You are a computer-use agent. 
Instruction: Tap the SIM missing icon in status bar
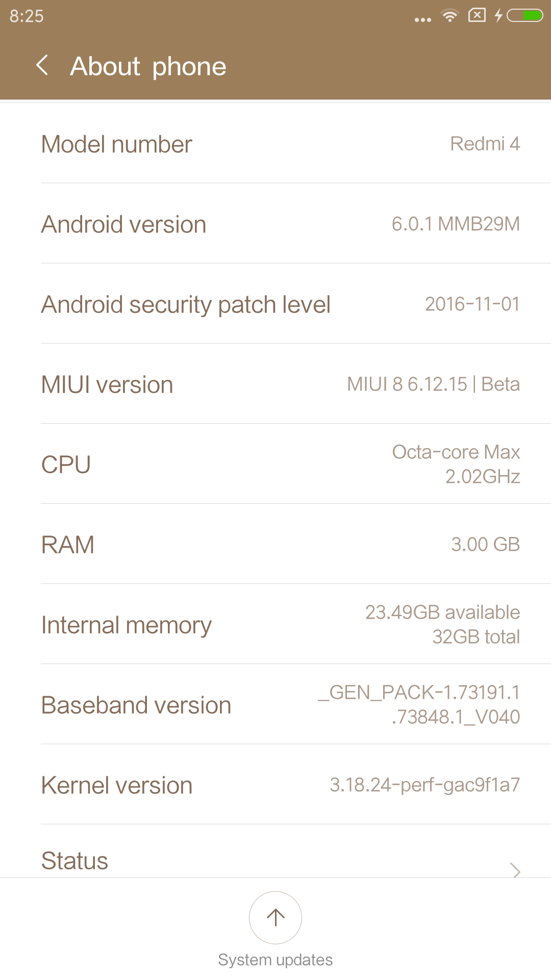477,15
